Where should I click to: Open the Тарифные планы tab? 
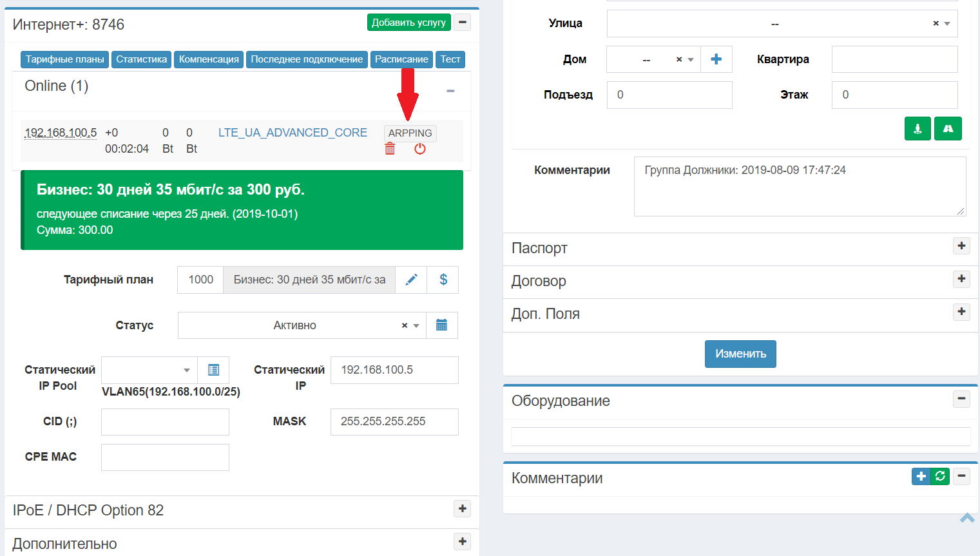pyautogui.click(x=64, y=59)
